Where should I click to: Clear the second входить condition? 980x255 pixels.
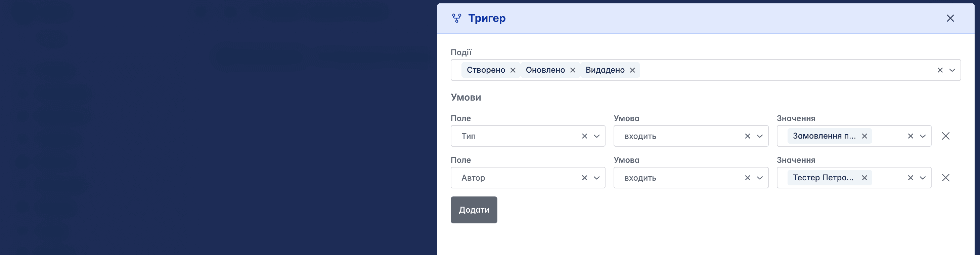point(748,178)
